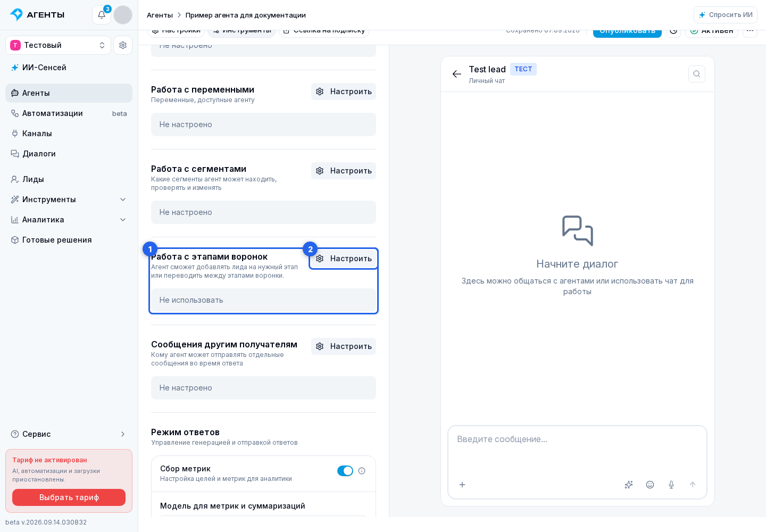Screen dimensions: 766x532
Task: Toggle the Сбор метрик switch
Action: pyautogui.click(x=345, y=471)
